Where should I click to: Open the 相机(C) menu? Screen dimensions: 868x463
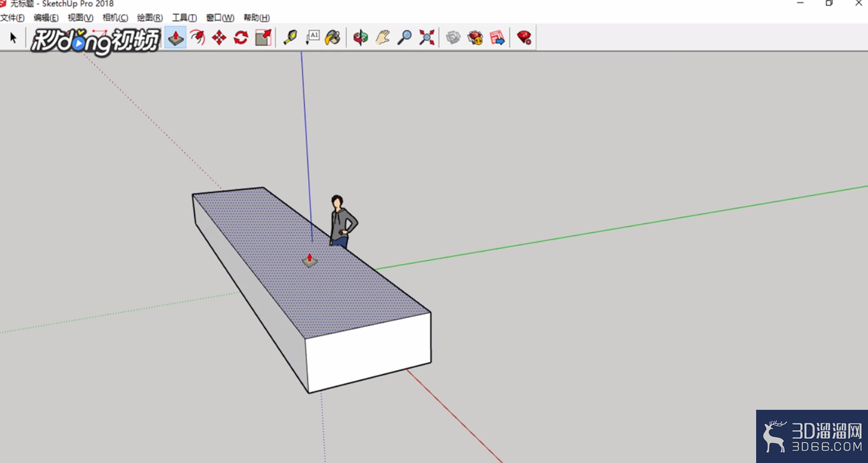115,18
